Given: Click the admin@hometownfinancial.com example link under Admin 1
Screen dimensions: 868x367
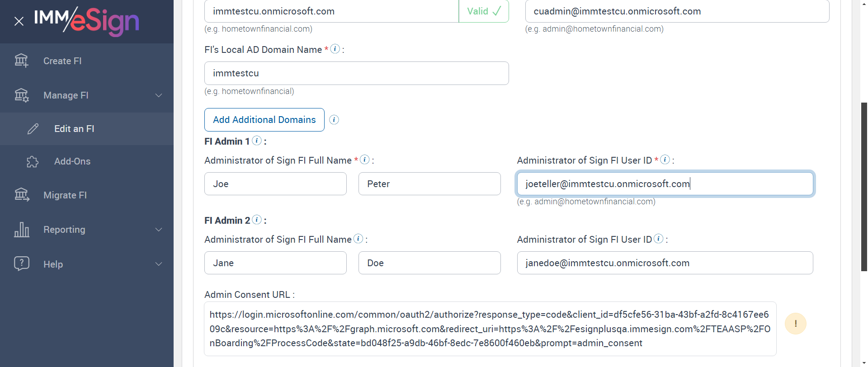Looking at the screenshot, I should [x=594, y=202].
